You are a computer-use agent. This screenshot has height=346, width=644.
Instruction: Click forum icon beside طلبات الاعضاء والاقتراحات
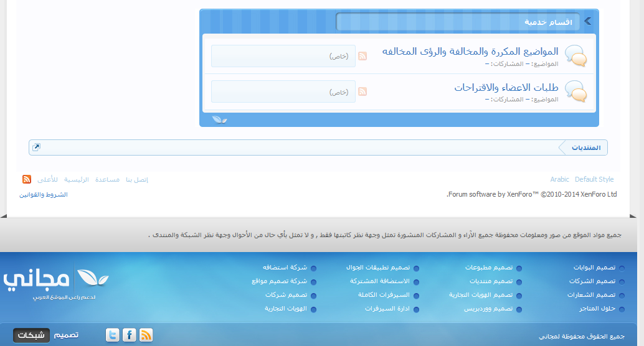tap(575, 91)
